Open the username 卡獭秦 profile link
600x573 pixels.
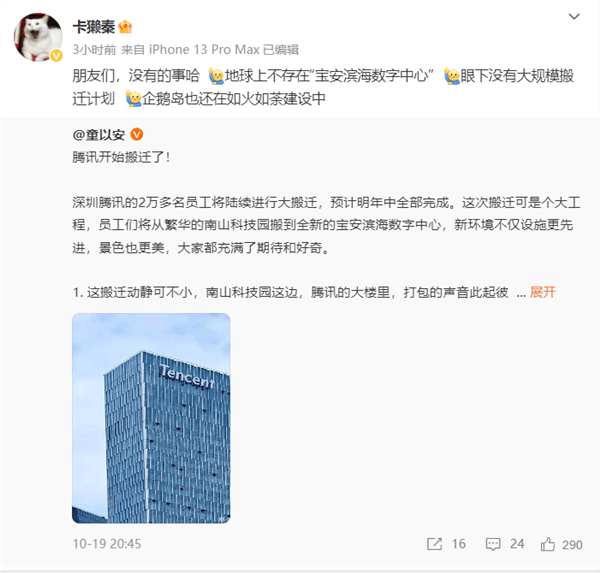(x=94, y=27)
